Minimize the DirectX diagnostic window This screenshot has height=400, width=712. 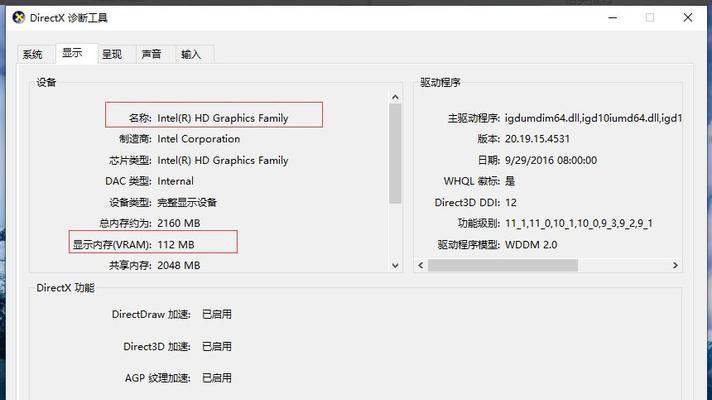[x=613, y=18]
